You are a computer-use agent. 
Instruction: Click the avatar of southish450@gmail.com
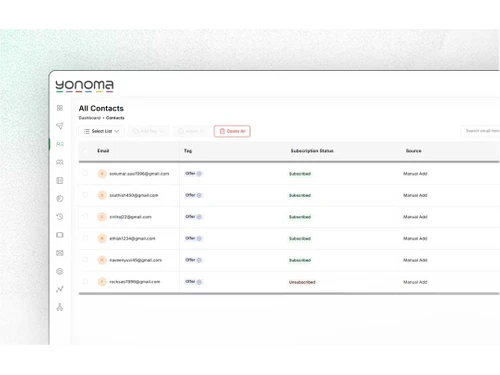tap(102, 195)
